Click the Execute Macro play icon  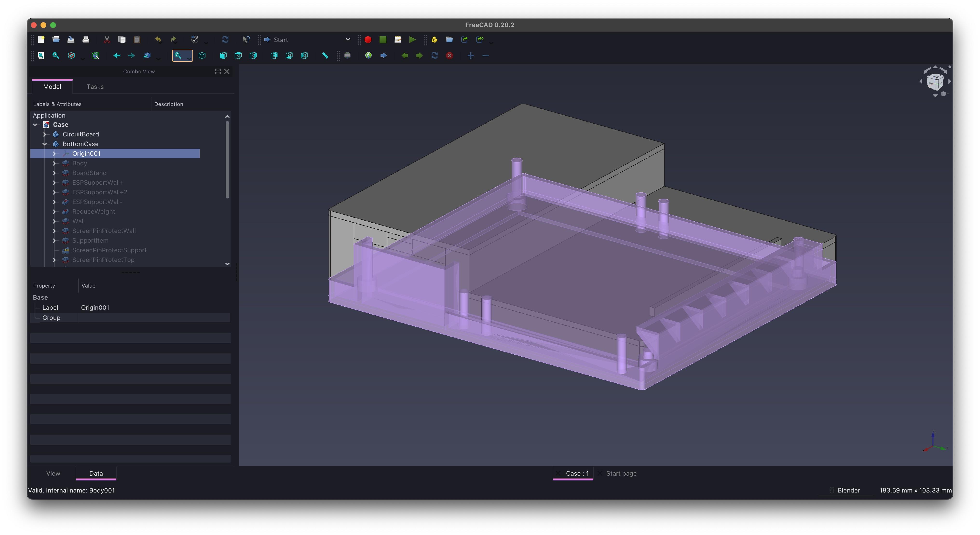pyautogui.click(x=412, y=40)
